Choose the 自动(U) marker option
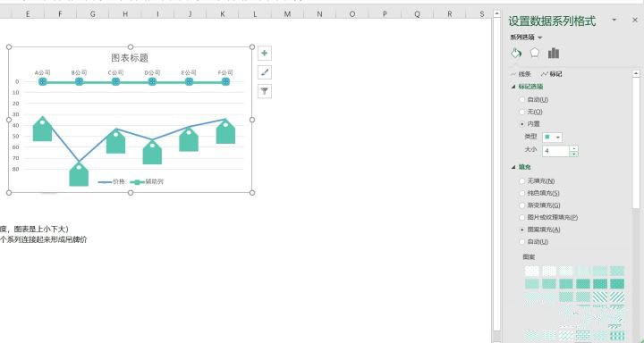 pyautogui.click(x=533, y=100)
